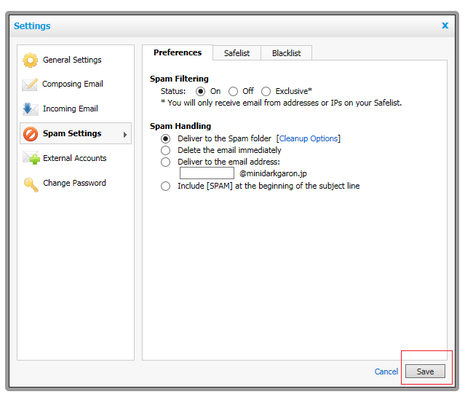Click the Change Password key icon
The image size is (465, 397).
pyautogui.click(x=31, y=184)
